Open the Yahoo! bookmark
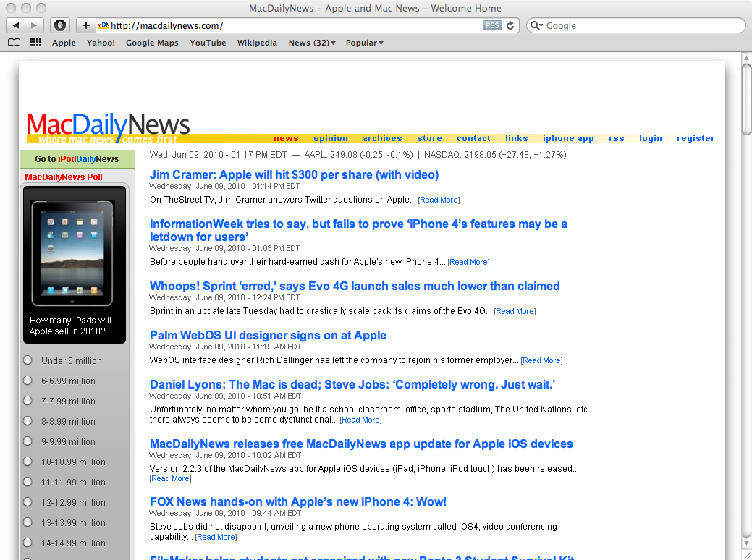752x560 pixels. click(x=101, y=43)
